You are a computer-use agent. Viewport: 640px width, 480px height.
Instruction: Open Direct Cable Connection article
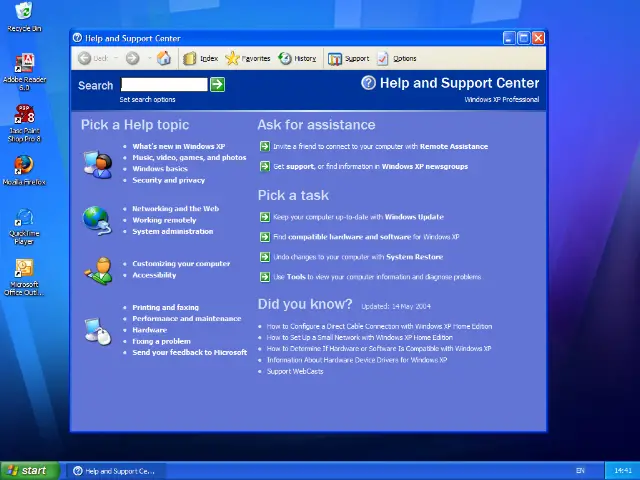[379, 326]
